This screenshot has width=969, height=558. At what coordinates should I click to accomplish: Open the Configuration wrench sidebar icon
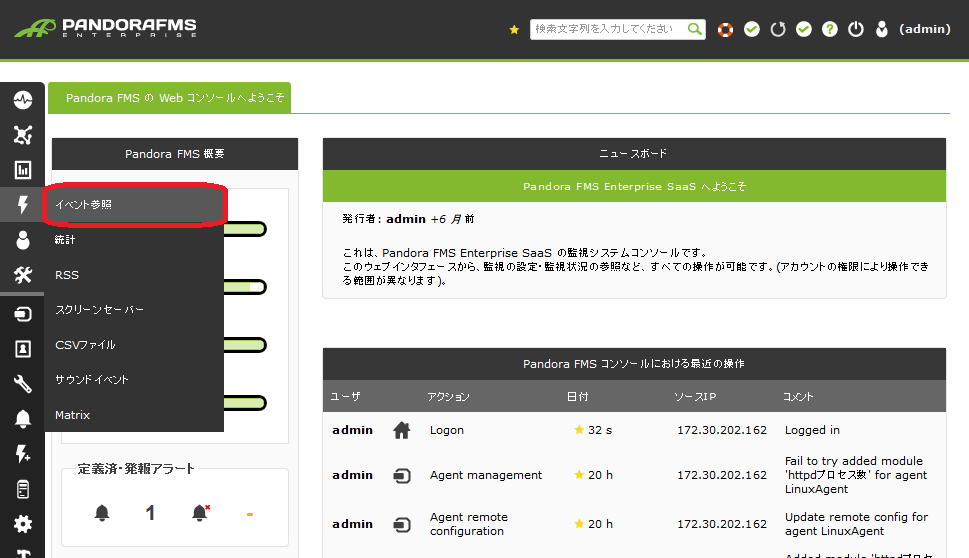(22, 384)
